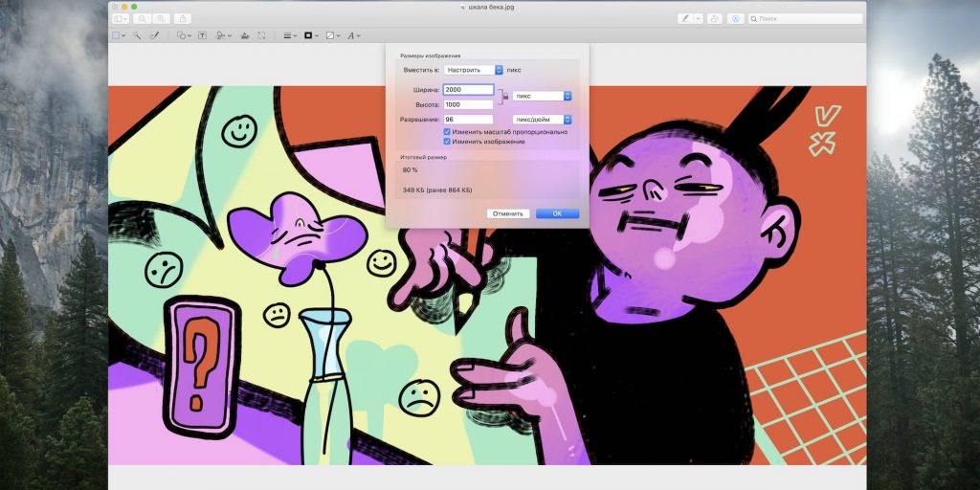This screenshot has height=490, width=980.
Task: Open the Adjust Color tool
Action: click(x=244, y=34)
